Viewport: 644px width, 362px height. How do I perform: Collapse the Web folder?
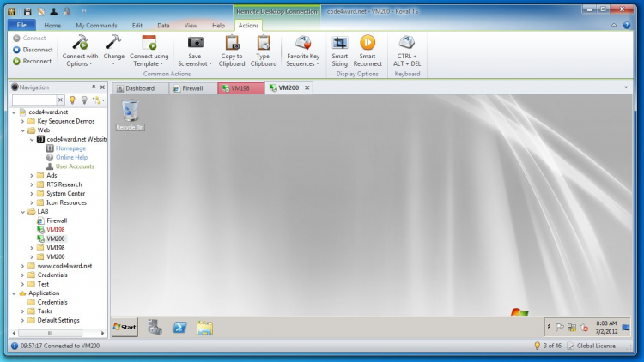click(23, 130)
